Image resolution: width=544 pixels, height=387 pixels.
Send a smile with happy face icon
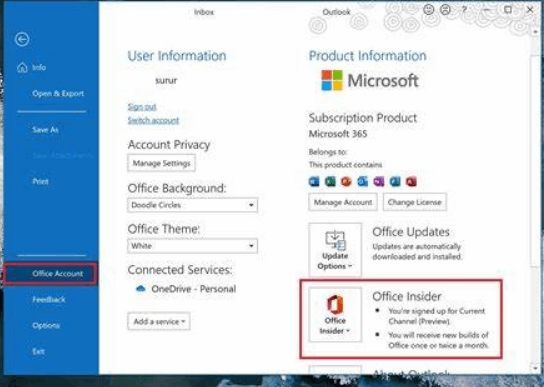click(x=429, y=9)
